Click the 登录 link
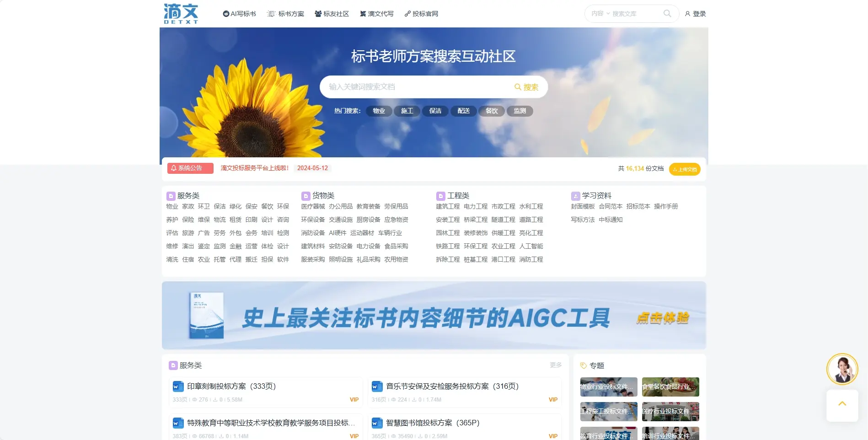Image resolution: width=868 pixels, height=440 pixels. point(699,13)
